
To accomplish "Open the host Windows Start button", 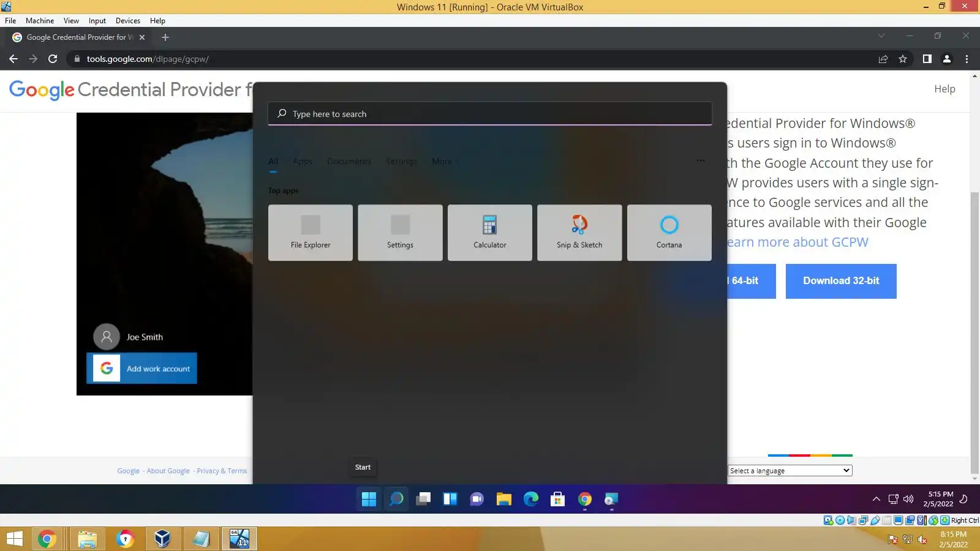I will (x=14, y=539).
